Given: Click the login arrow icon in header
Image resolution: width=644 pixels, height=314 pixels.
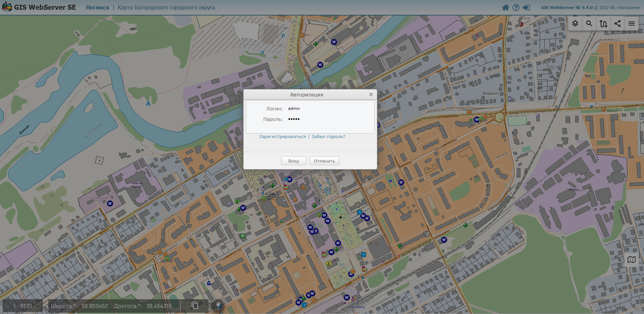Looking at the screenshot, I should pyautogui.click(x=526, y=7).
